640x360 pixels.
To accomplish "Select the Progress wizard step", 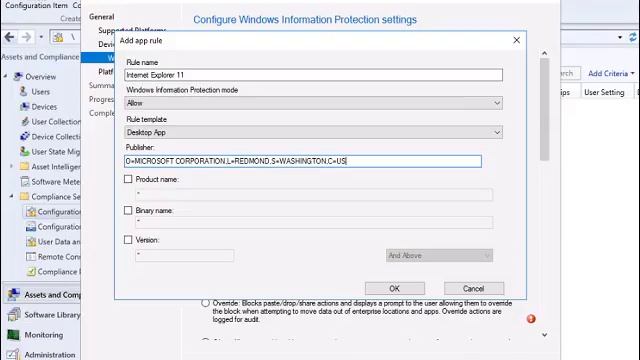I will [x=102, y=99].
